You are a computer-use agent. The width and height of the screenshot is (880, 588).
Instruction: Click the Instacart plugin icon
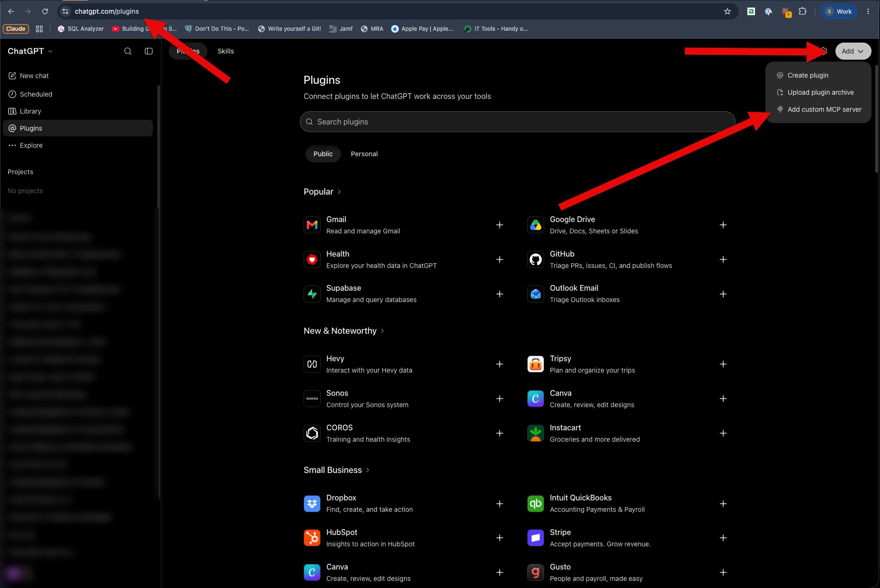(536, 433)
